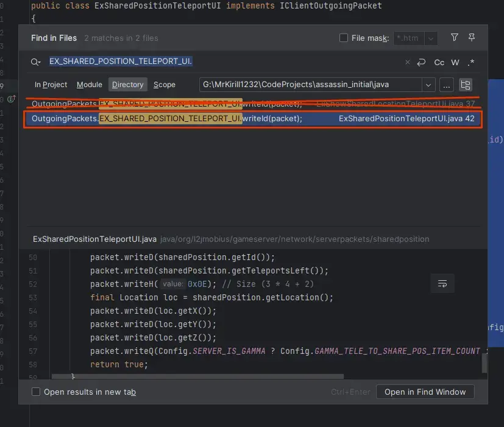The width and height of the screenshot is (504, 427).
Task: Click preview line number 53
Action: 33,297
